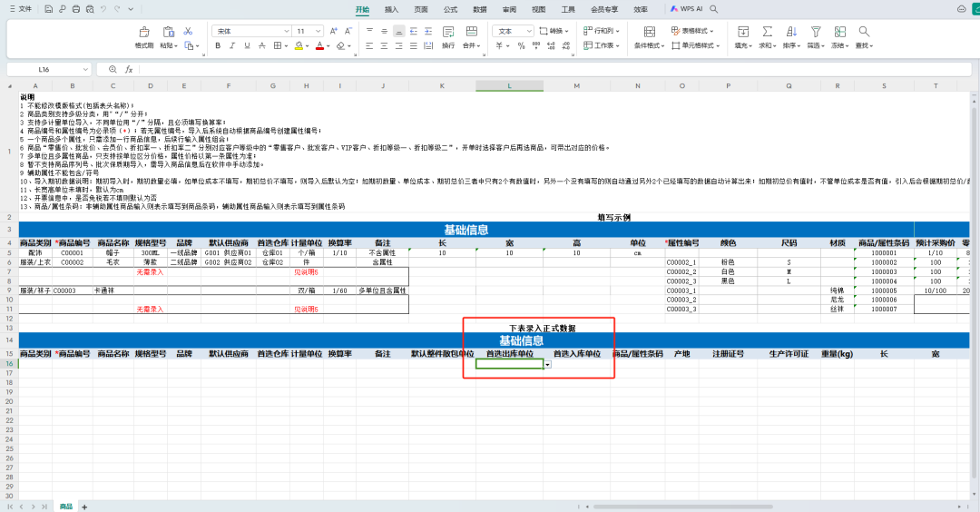980x512 pixels.
Task: Click the Paste (粘贴) clipboard icon
Action: [x=168, y=32]
